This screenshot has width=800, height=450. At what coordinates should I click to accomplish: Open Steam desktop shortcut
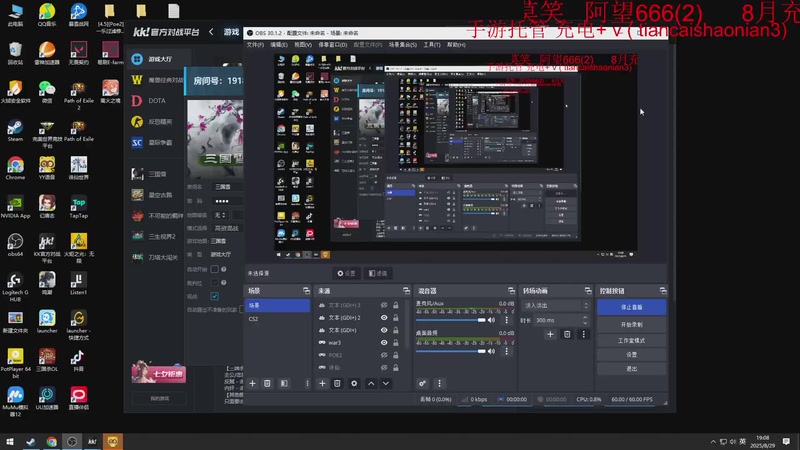(15, 131)
